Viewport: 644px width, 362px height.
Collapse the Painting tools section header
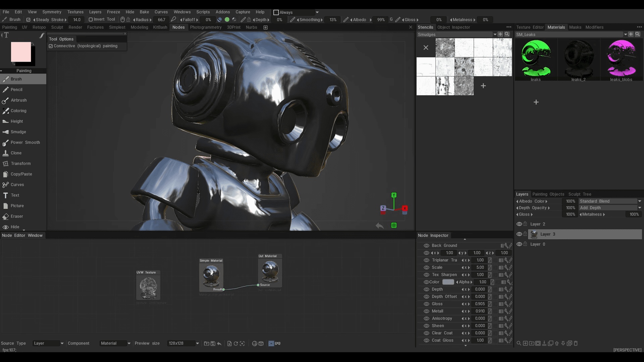pos(23,71)
